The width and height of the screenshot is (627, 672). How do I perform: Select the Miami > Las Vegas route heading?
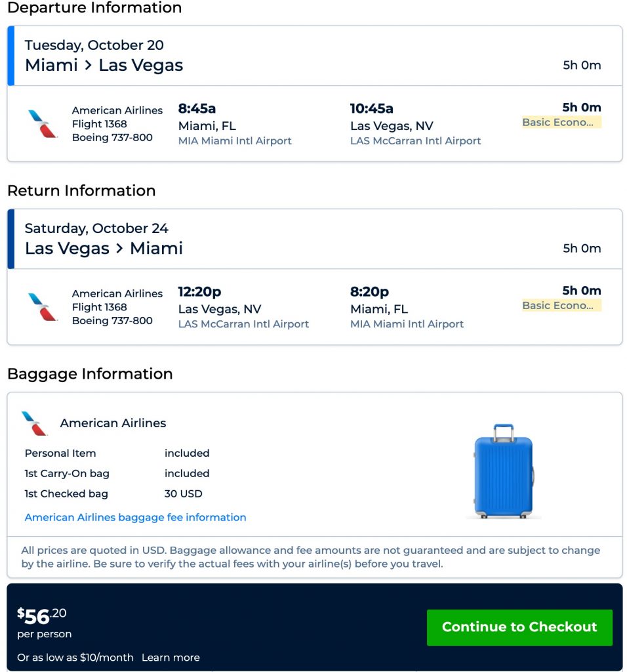[104, 65]
